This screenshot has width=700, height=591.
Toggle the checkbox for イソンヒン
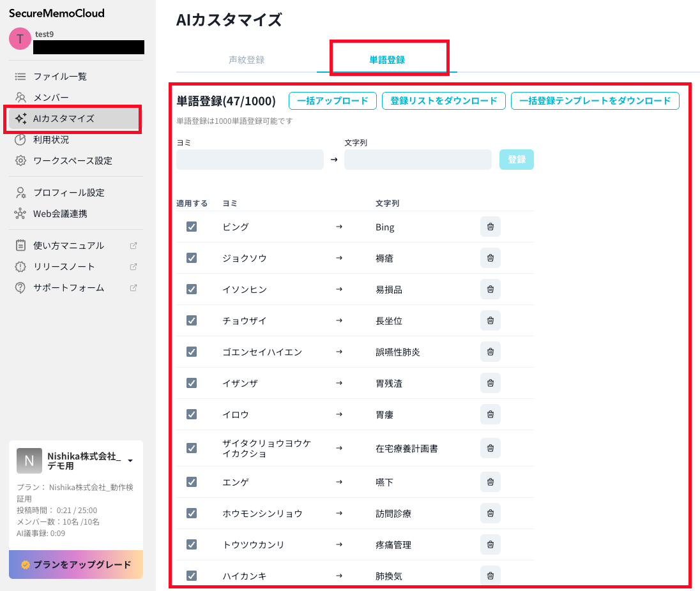point(192,290)
